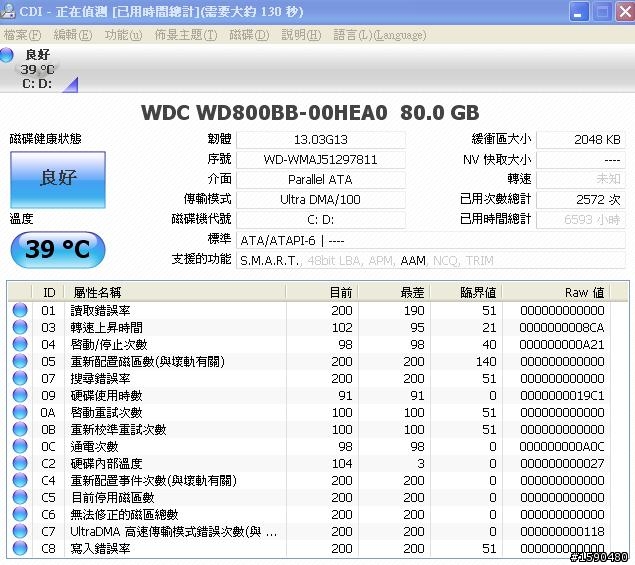The image size is (635, 565).
Task: Click the drive letter field C: D:
Action: click(x=321, y=220)
